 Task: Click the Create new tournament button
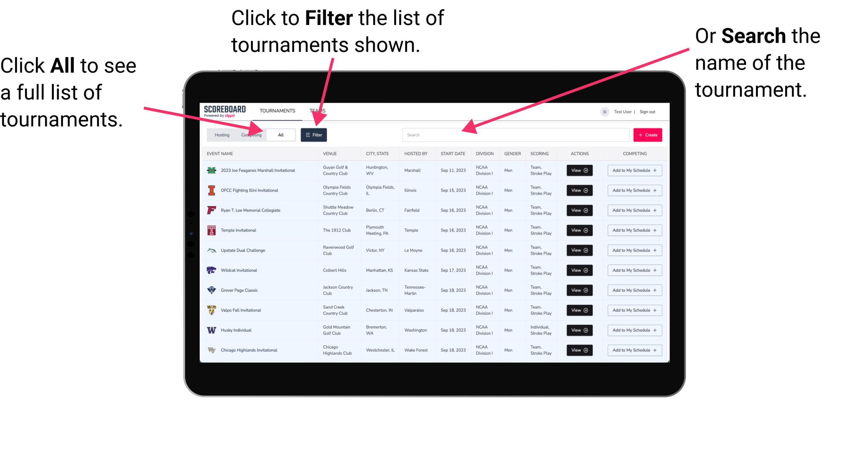click(x=648, y=134)
